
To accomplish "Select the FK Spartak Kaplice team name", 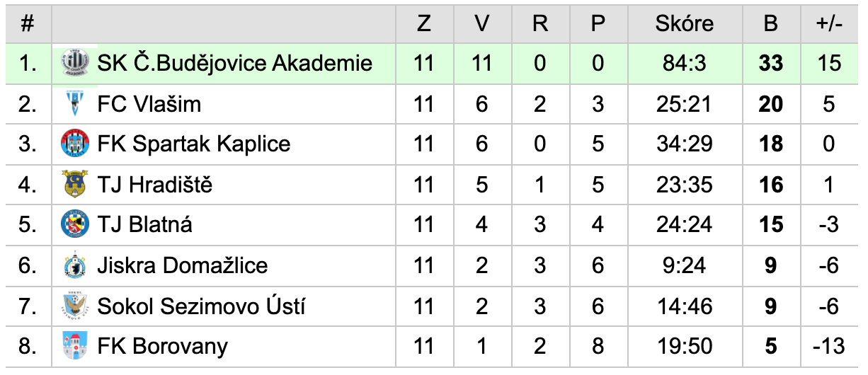I will click(194, 144).
